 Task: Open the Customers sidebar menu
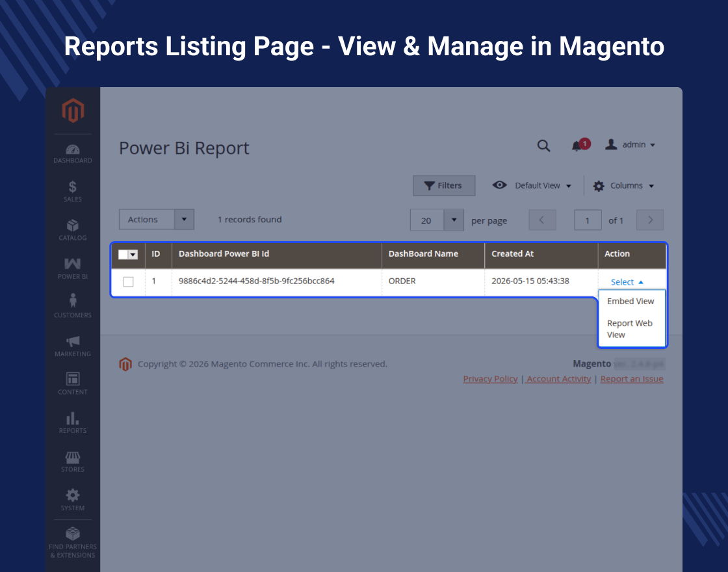pyautogui.click(x=73, y=306)
